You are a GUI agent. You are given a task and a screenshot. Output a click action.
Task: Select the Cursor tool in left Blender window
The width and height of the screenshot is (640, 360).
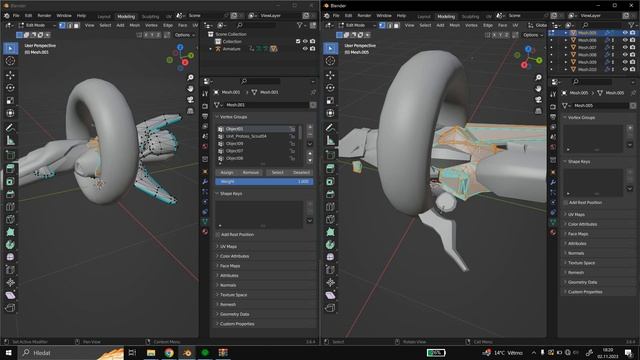pyautogui.click(x=10, y=61)
